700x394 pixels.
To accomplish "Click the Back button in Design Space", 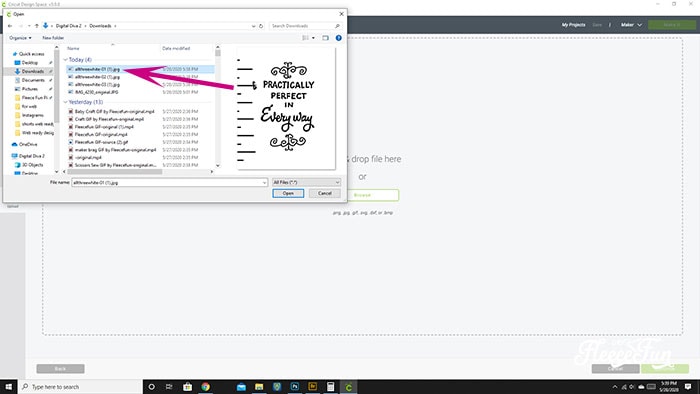I will pyautogui.click(x=60, y=369).
